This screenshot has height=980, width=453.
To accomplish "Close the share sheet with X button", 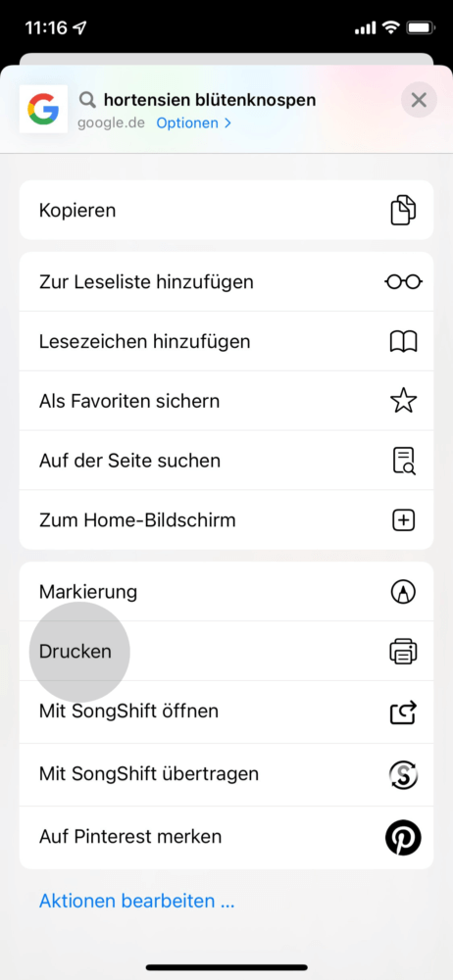I will click(419, 100).
